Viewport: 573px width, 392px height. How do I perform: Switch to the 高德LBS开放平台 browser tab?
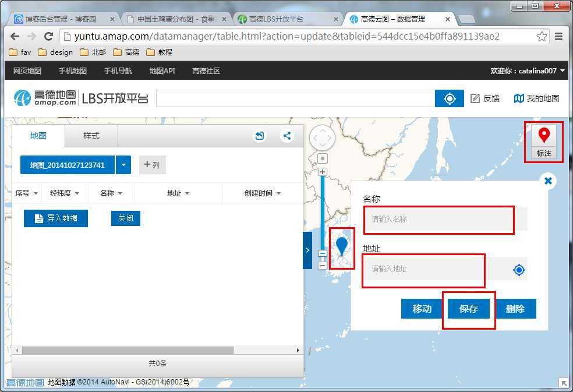point(287,19)
